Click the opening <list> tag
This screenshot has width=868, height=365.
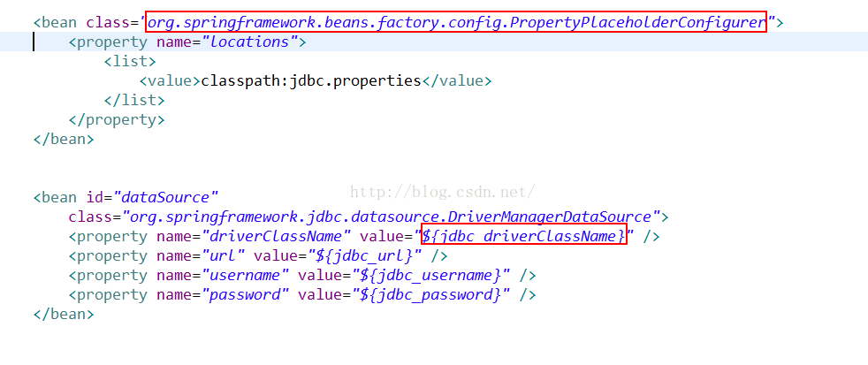pos(130,61)
